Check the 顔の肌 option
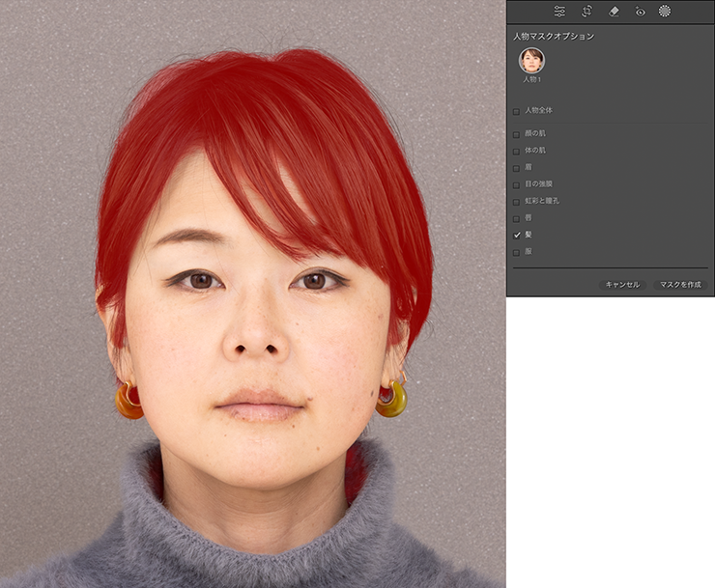The width and height of the screenshot is (715, 588). click(x=517, y=134)
